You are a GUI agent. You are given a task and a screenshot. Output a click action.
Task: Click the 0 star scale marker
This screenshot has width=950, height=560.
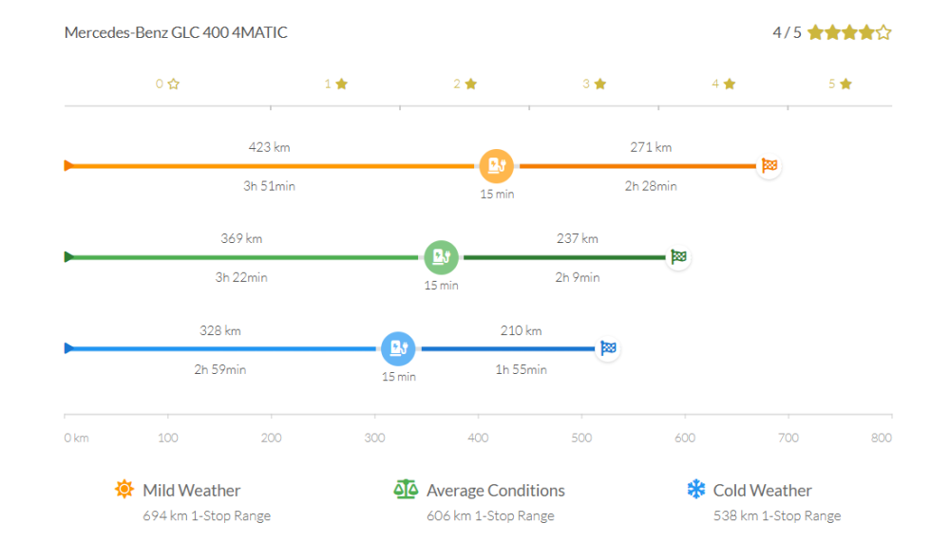167,84
